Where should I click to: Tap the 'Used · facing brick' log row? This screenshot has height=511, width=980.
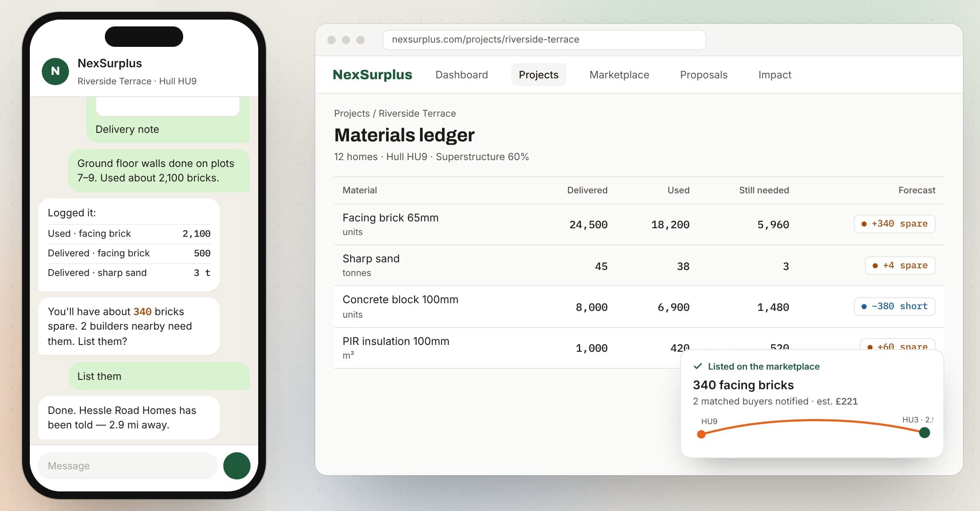tap(129, 233)
